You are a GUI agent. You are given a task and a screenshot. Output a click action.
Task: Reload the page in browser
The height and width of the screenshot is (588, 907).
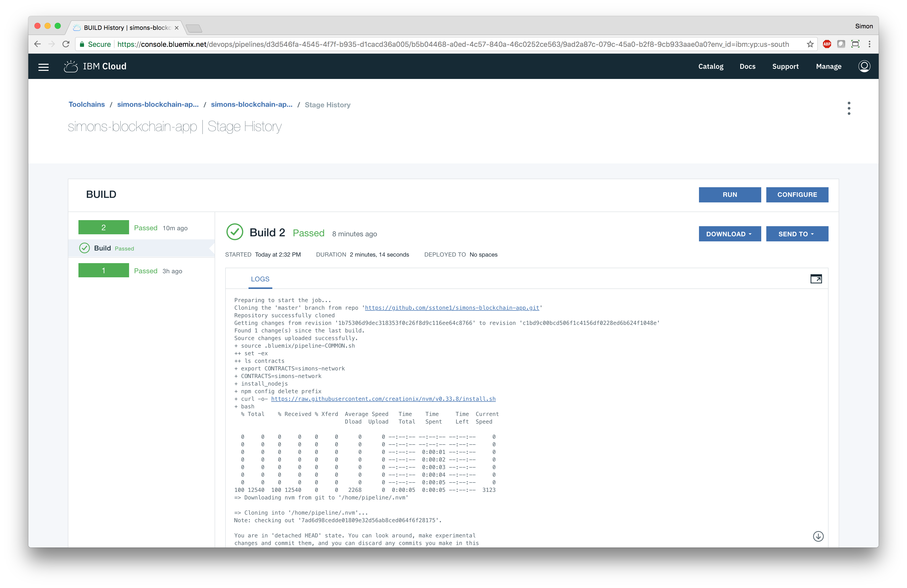[x=66, y=44]
